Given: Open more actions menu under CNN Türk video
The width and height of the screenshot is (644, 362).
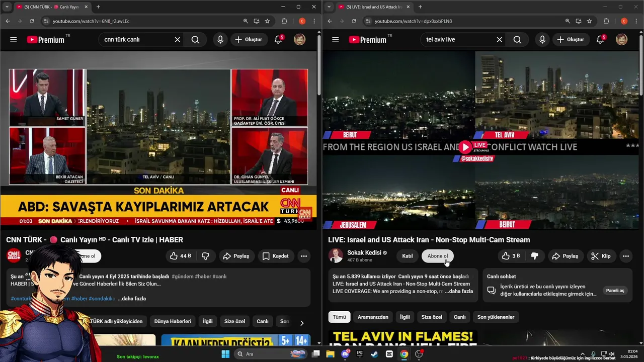Looking at the screenshot, I should 304,256.
